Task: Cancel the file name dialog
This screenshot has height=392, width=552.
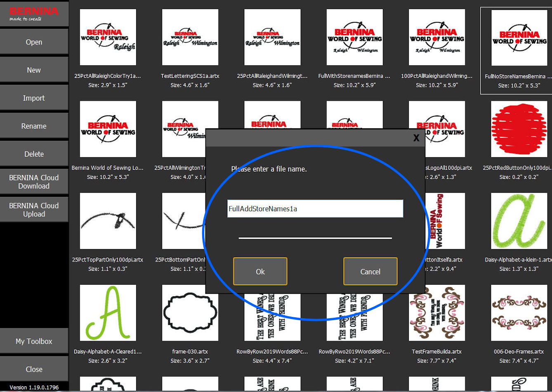Action: [370, 272]
